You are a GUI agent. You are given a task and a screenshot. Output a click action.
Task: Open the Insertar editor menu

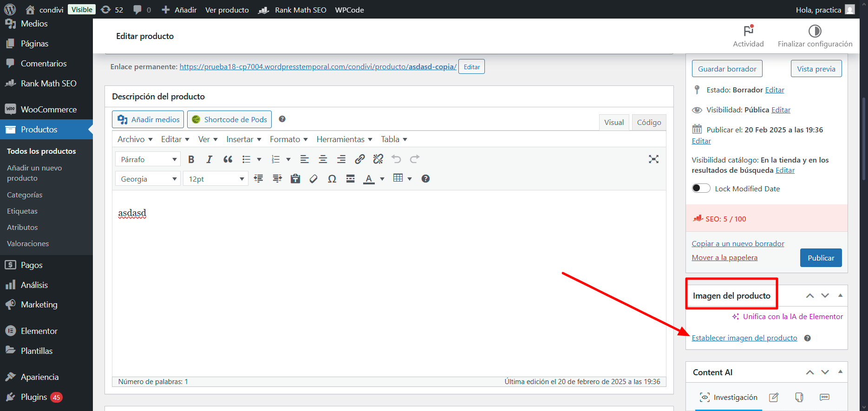pos(244,139)
